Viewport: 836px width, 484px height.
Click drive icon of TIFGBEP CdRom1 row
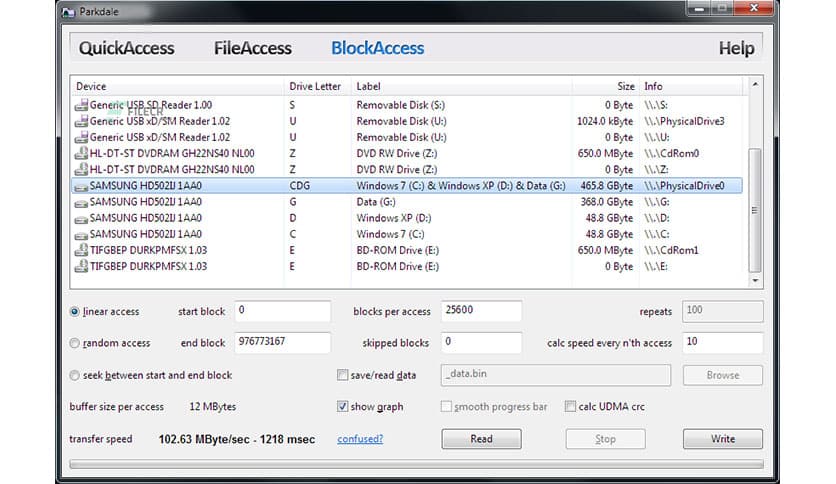point(81,250)
